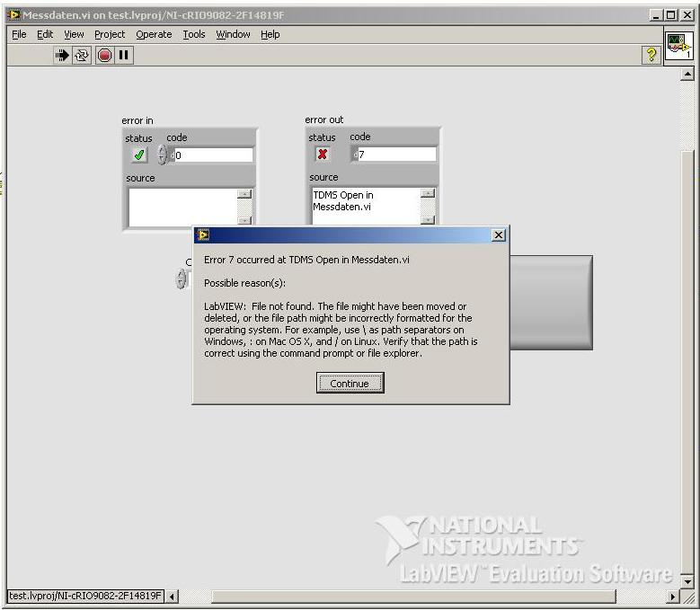Screen dimensions: 700x610
Task: Close the Error 7 dialog
Action: pyautogui.click(x=498, y=234)
